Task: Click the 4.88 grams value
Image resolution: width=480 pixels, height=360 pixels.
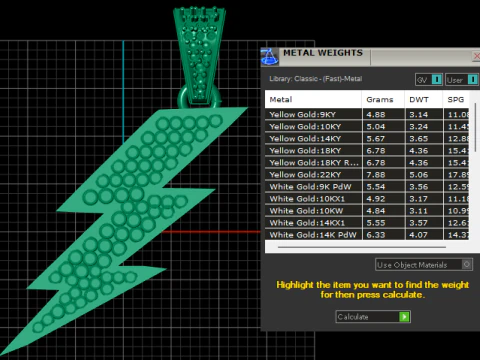Action: [376, 114]
